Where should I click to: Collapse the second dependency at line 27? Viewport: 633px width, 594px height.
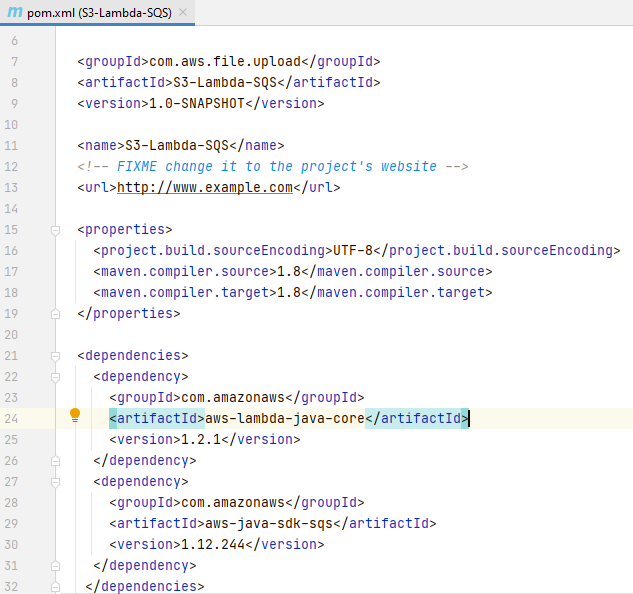pyautogui.click(x=56, y=482)
